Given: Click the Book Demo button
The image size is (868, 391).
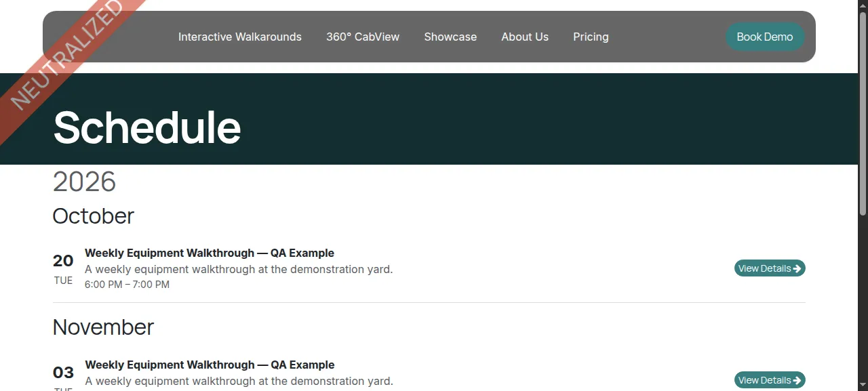Looking at the screenshot, I should [x=765, y=37].
